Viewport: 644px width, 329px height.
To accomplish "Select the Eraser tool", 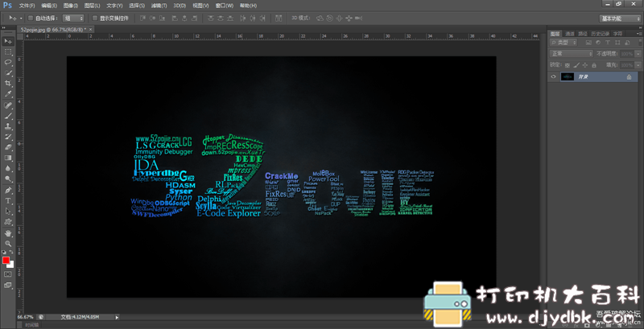I will [x=8, y=148].
